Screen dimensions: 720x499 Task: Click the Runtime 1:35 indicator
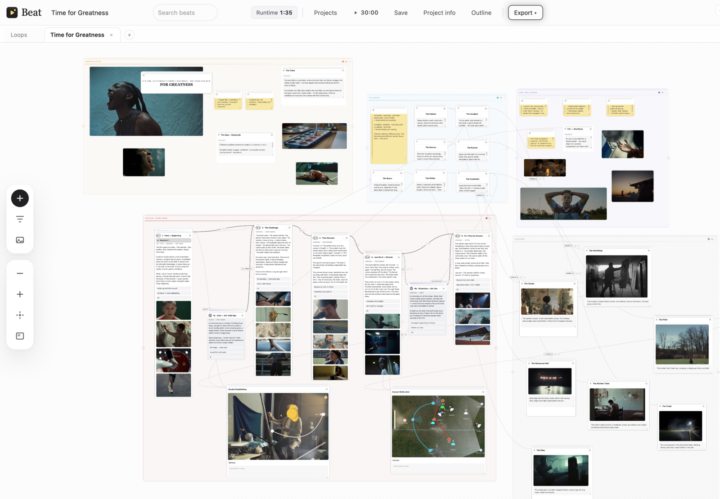[x=274, y=13]
